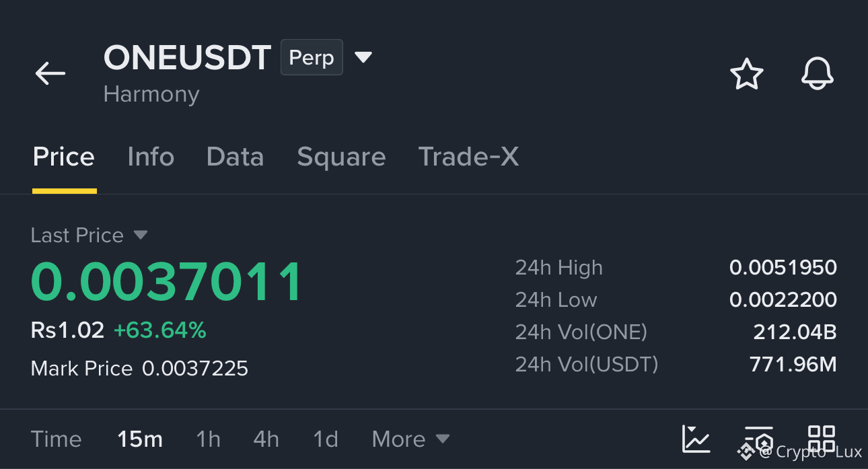Open the Trade-X tab

tap(468, 157)
